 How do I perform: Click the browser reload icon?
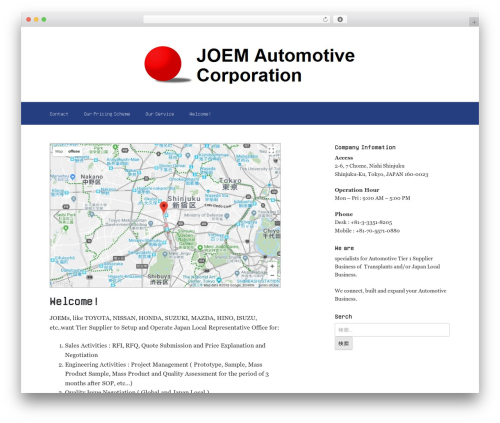(x=325, y=19)
